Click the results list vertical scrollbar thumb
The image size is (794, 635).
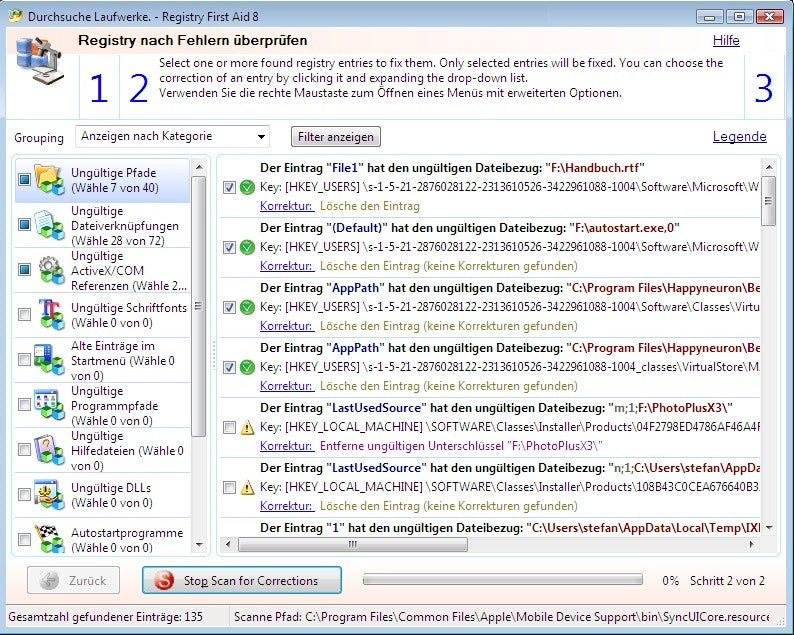[768, 201]
